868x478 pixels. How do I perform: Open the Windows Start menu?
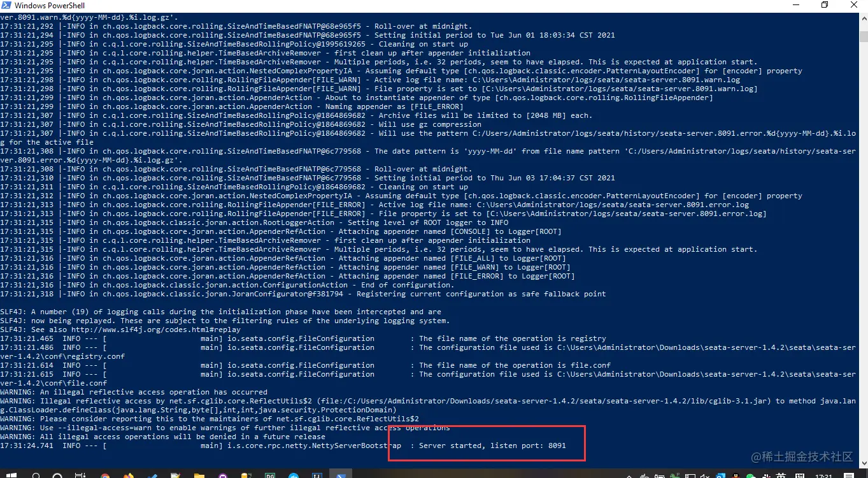click(11, 475)
